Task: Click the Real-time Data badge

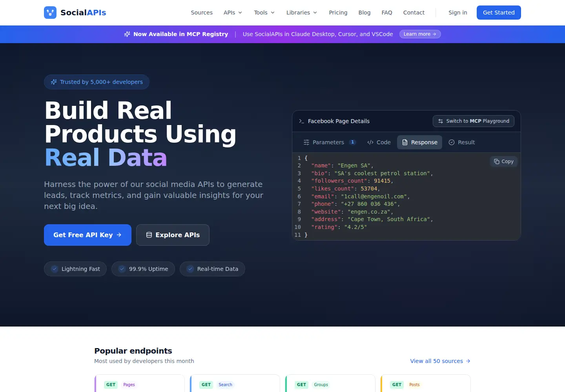Action: 212,269
